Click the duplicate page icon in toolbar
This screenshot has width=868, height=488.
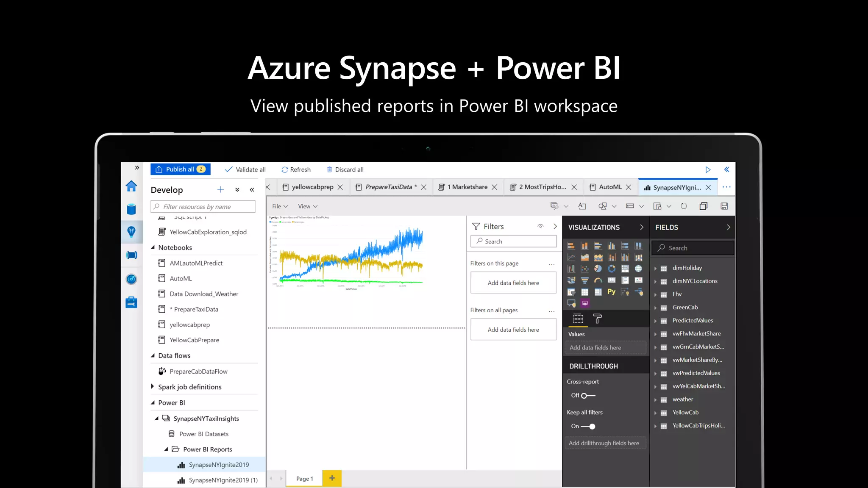tap(704, 206)
